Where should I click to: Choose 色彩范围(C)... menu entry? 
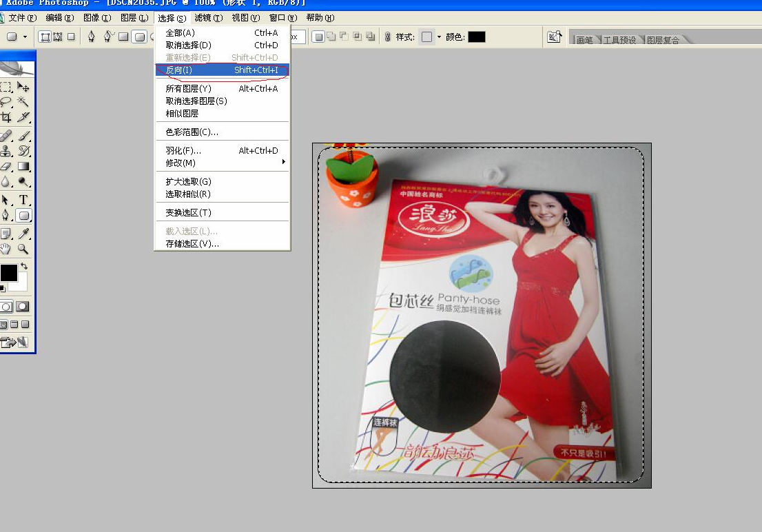tap(222, 132)
